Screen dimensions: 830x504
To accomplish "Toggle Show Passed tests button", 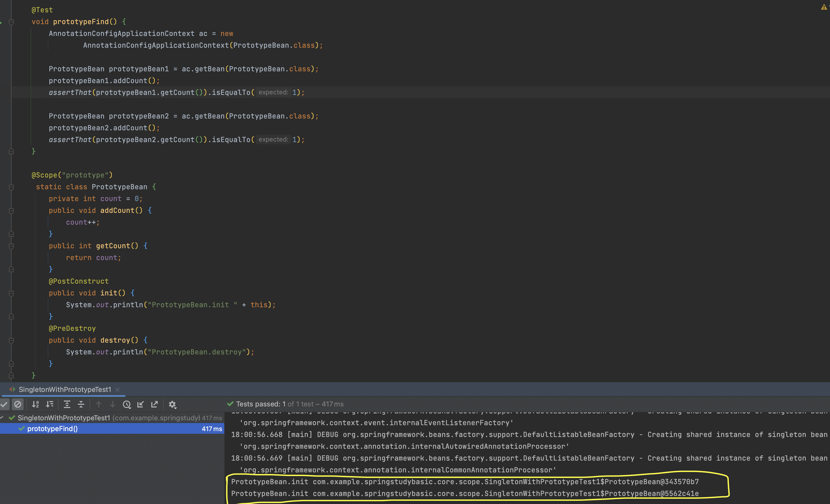I will [x=4, y=404].
